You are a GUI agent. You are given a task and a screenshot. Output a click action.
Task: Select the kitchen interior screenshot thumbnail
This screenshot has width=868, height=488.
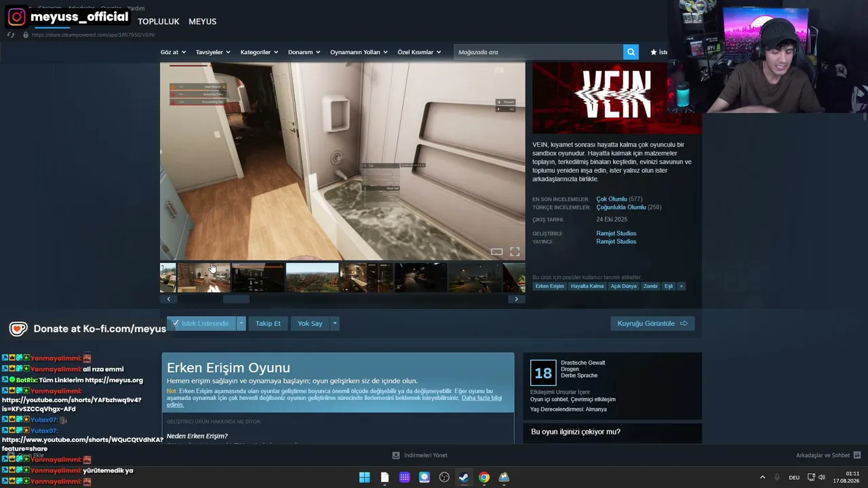click(203, 278)
